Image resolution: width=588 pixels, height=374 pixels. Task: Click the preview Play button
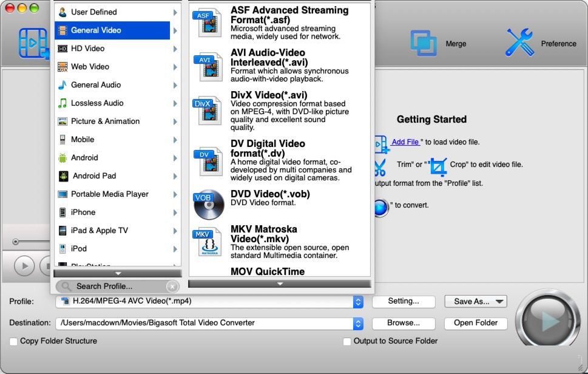(24, 266)
